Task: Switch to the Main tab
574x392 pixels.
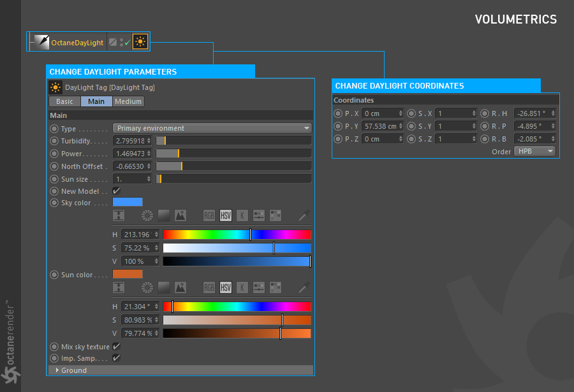Action: click(x=96, y=101)
